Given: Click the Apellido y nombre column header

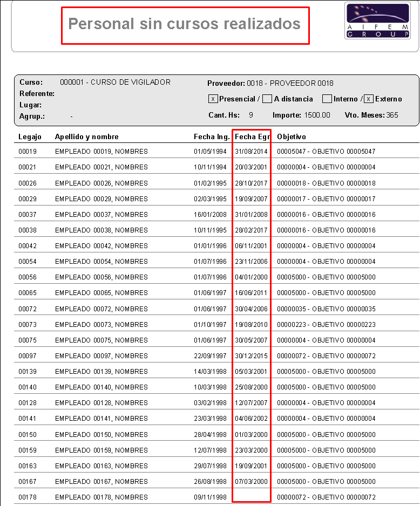Looking at the screenshot, I should [86, 137].
